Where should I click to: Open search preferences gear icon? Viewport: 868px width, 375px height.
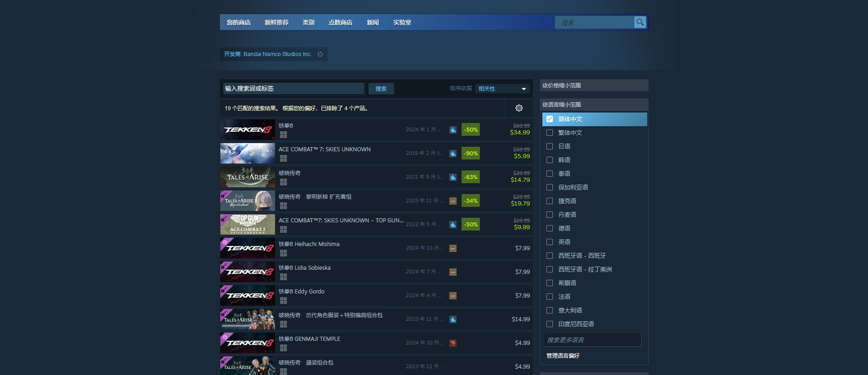pos(519,108)
